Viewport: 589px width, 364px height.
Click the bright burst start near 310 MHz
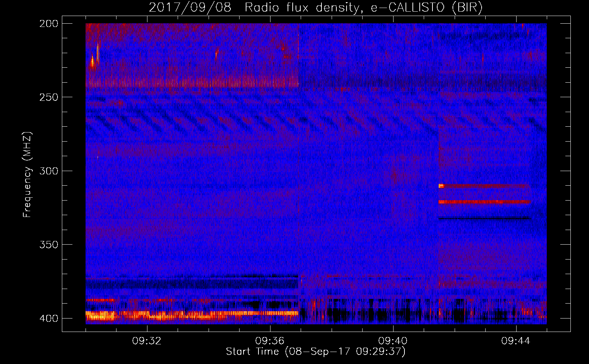(x=441, y=186)
